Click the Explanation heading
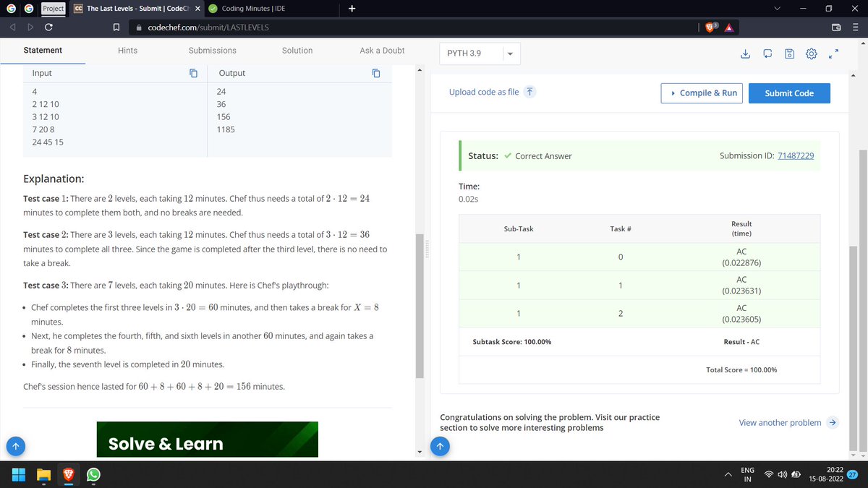Screen dimensions: 868x488 point(54,179)
